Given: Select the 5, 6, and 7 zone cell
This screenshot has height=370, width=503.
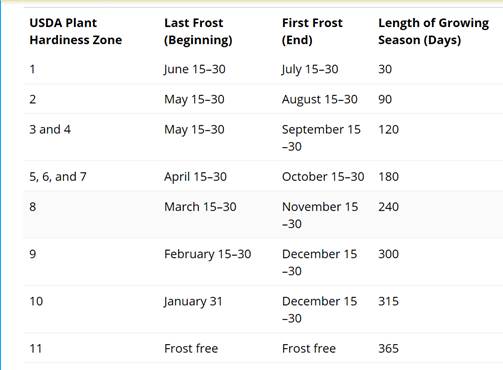Looking at the screenshot, I should [58, 177].
